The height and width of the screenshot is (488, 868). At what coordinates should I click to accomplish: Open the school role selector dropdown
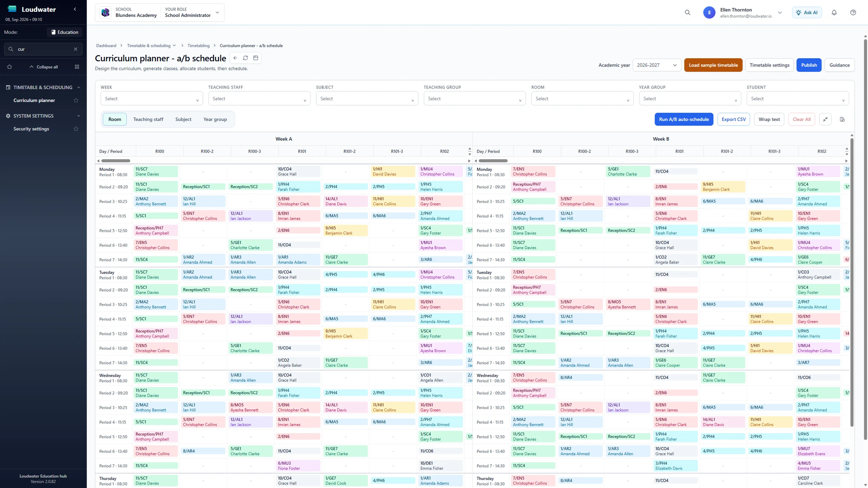(x=217, y=12)
